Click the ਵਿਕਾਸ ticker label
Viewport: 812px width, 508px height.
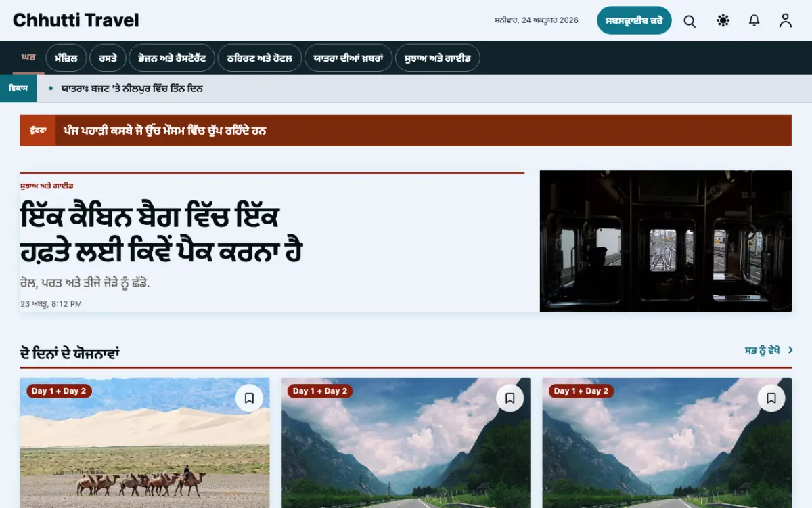click(x=18, y=89)
